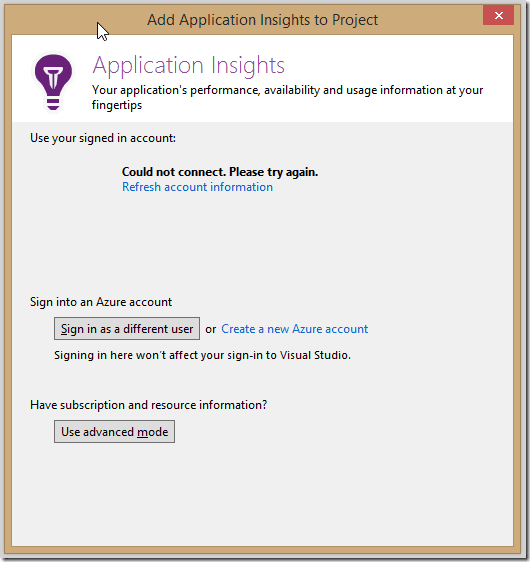
Task: Open Create a new Azure account link
Action: 295,329
